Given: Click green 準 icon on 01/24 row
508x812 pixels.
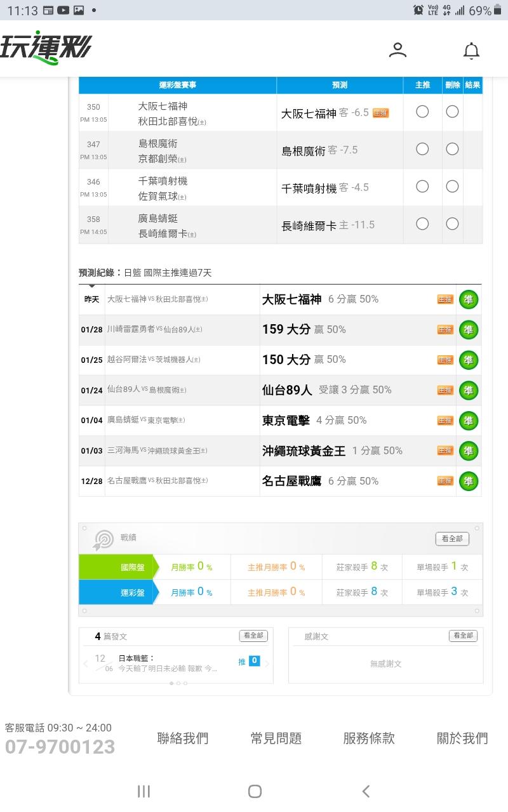Looking at the screenshot, I should point(469,390).
